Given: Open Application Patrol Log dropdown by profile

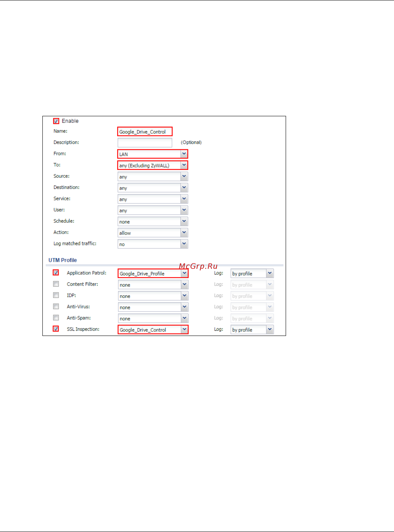Looking at the screenshot, I should point(252,273).
